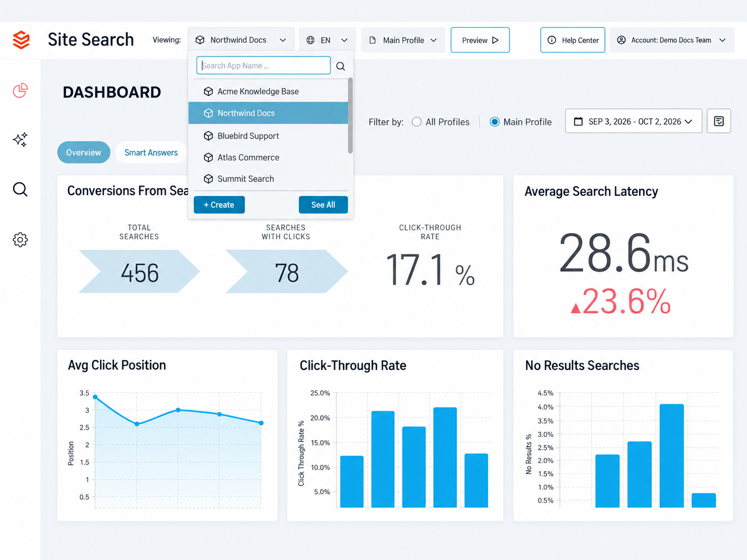This screenshot has width=747, height=560.
Task: Choose Summit Search from the app list
Action: point(268,179)
